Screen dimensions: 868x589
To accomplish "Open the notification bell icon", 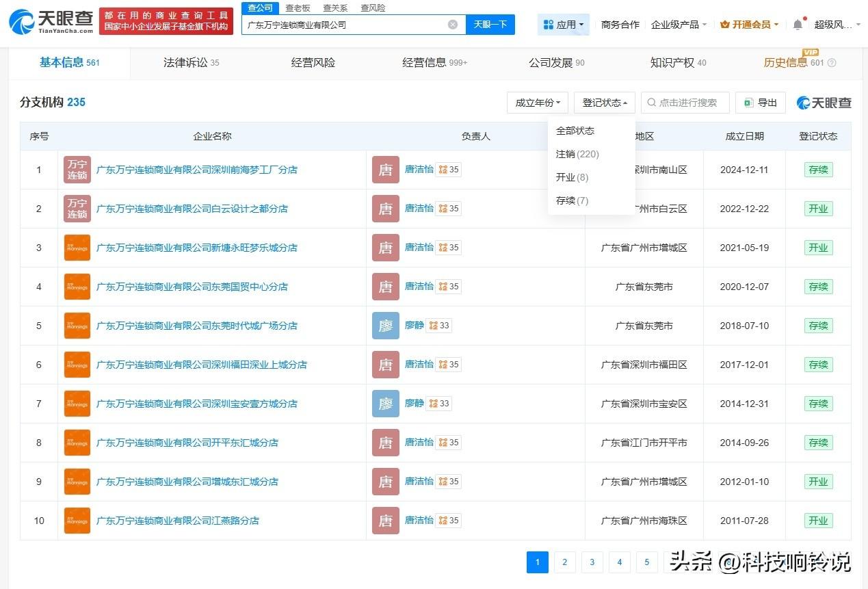I will (x=798, y=25).
